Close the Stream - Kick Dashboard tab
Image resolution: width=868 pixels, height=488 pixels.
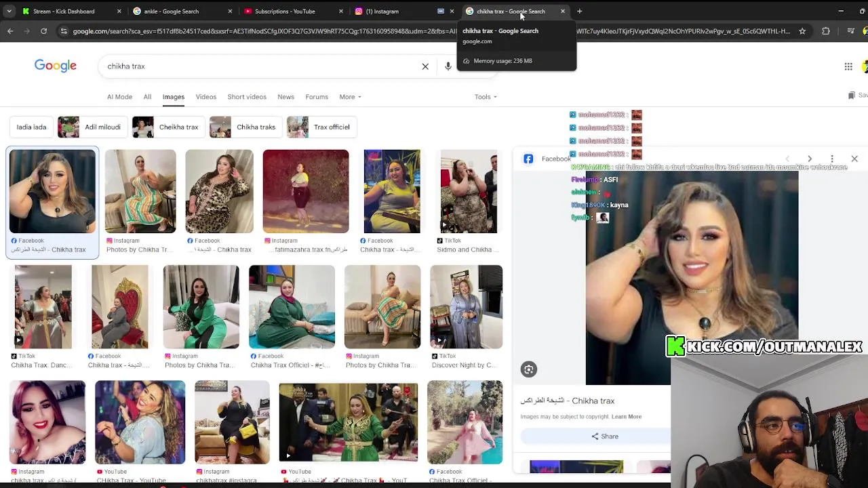click(119, 11)
